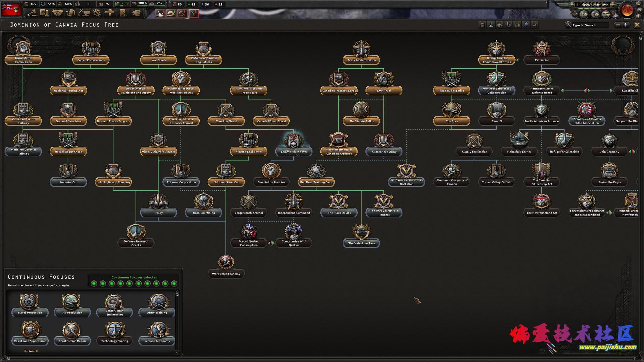
Task: Select the Rowell-Sirois Commission focus
Action: point(23,53)
